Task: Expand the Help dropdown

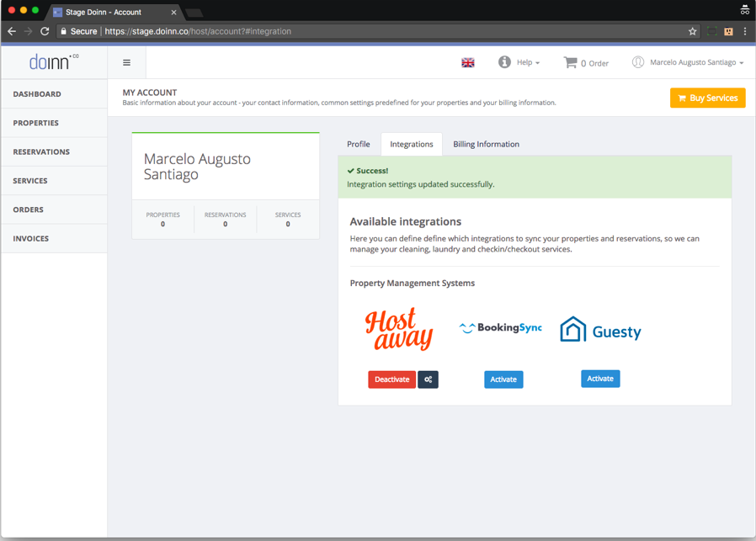Action: tap(528, 62)
